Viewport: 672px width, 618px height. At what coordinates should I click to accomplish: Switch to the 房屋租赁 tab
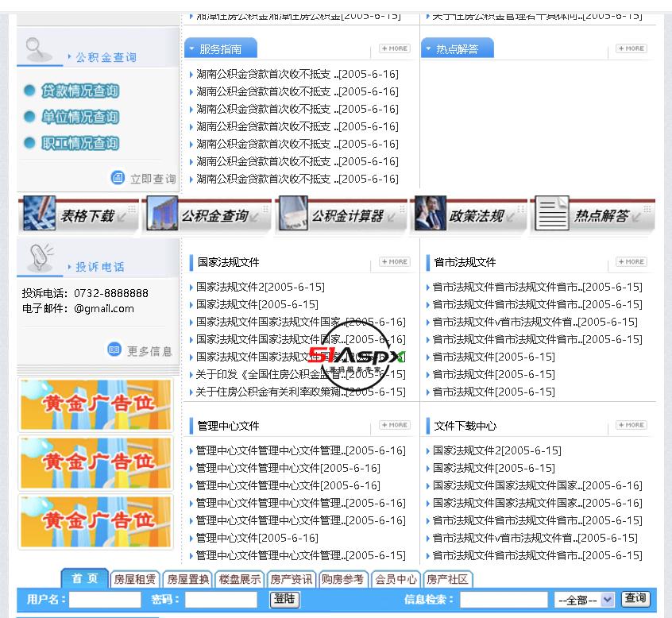134,579
